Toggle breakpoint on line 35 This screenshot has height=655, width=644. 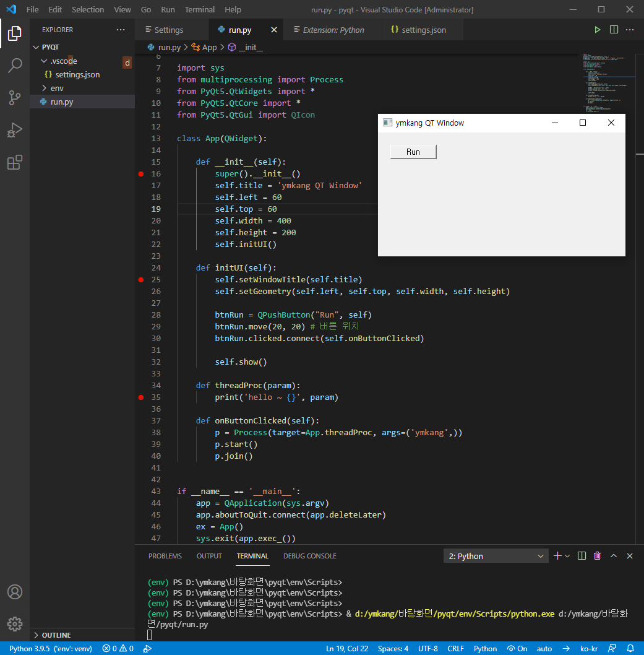pos(141,397)
